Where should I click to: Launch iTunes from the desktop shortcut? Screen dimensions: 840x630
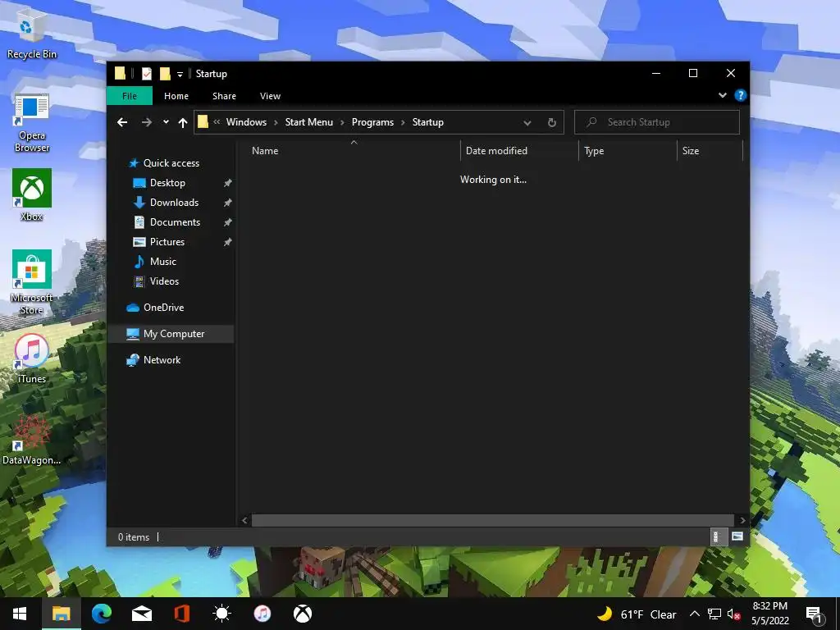(x=32, y=358)
